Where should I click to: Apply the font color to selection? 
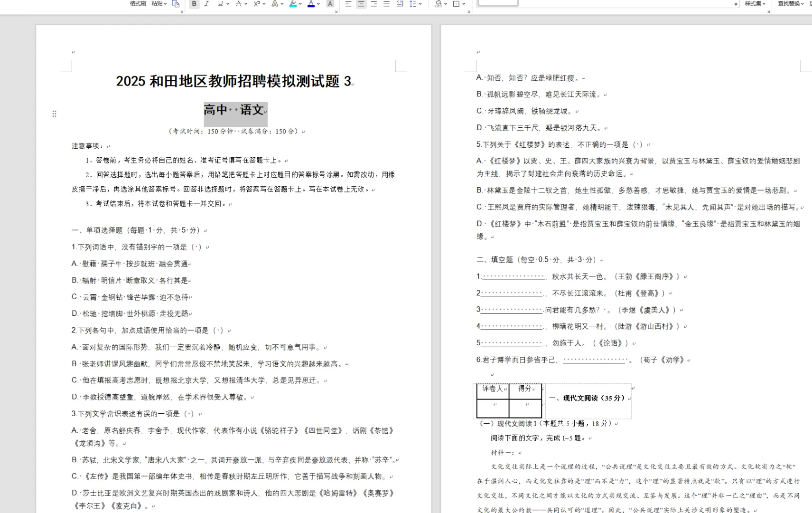pos(310,4)
